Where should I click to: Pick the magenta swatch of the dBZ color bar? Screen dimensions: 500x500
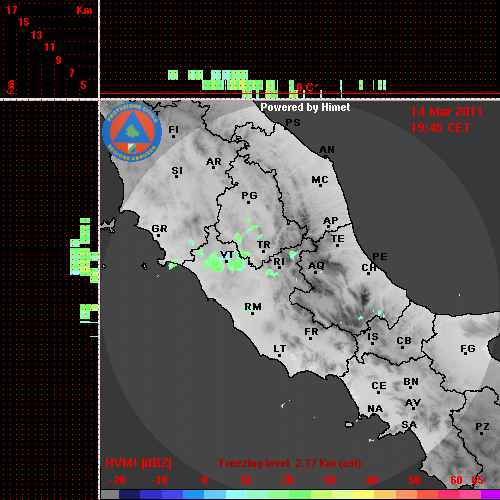tap(491, 495)
